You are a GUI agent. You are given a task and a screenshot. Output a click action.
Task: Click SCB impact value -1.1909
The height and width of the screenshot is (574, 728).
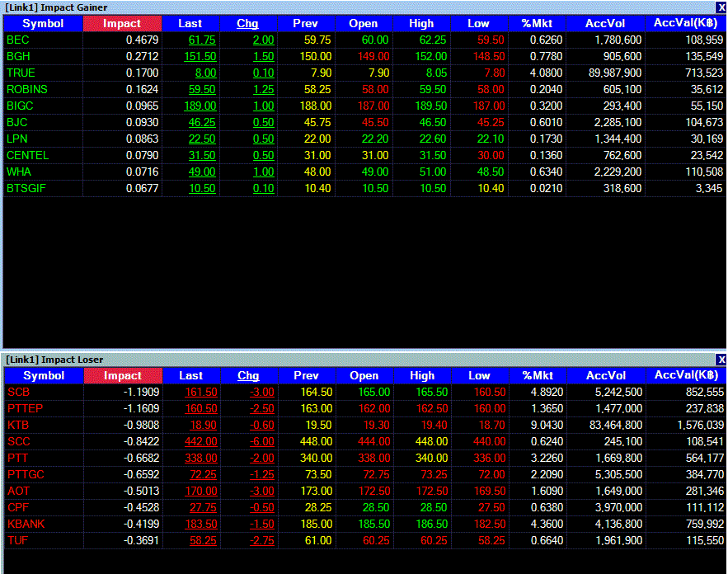(141, 392)
